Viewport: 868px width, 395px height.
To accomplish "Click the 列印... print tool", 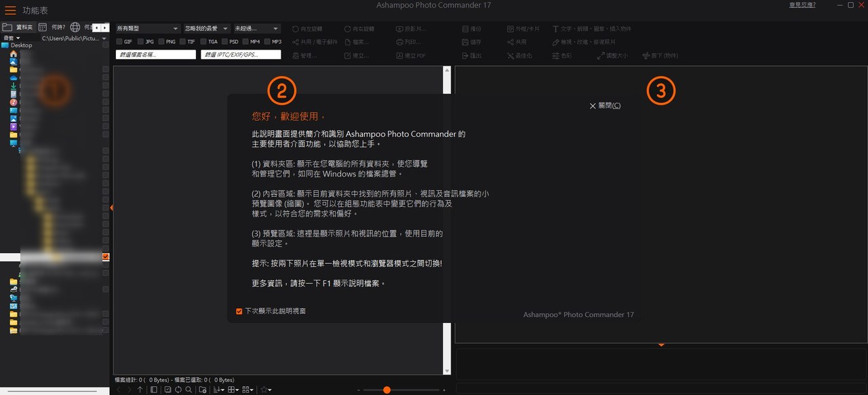I will pyautogui.click(x=408, y=42).
